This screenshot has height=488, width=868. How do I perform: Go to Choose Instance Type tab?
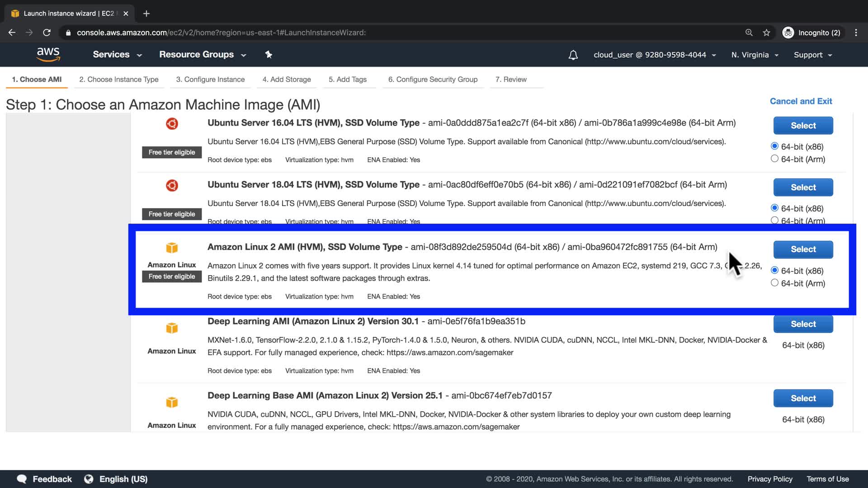(x=118, y=80)
